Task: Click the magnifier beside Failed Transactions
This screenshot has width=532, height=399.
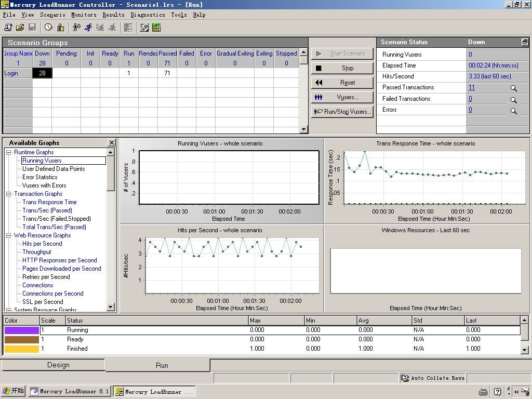Action: [x=514, y=100]
